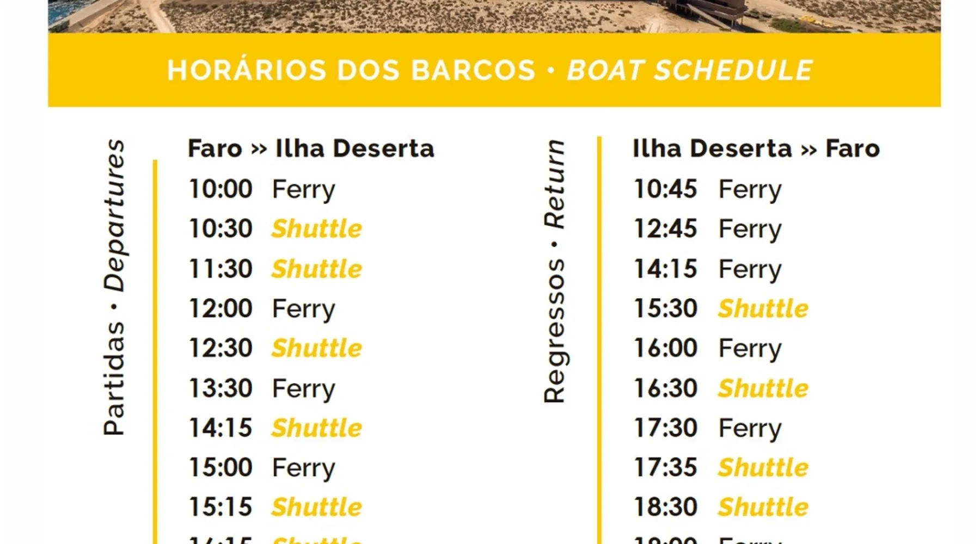Click the 13:30 Ferry departure

pos(261,388)
